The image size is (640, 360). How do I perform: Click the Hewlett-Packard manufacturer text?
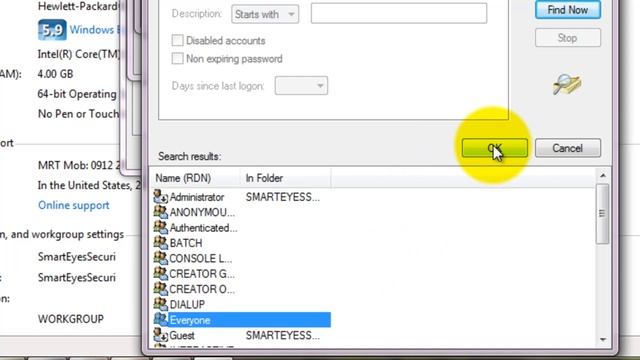click(78, 6)
